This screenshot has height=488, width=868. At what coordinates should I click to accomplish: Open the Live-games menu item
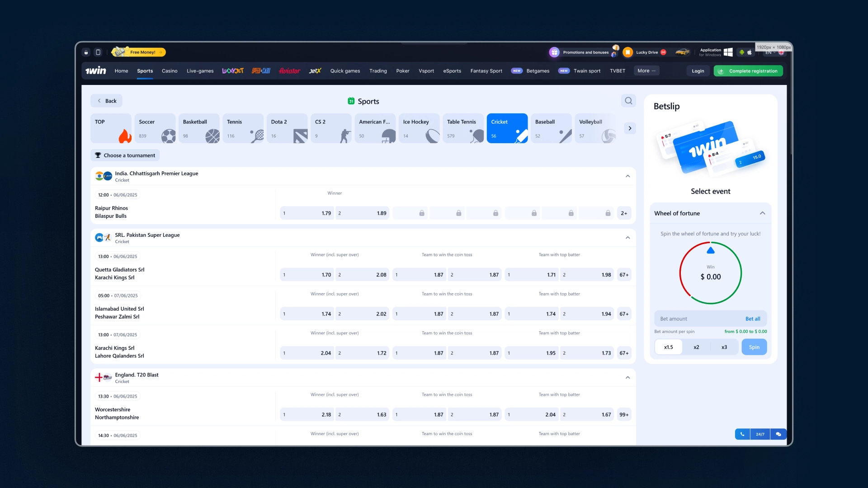click(x=200, y=71)
